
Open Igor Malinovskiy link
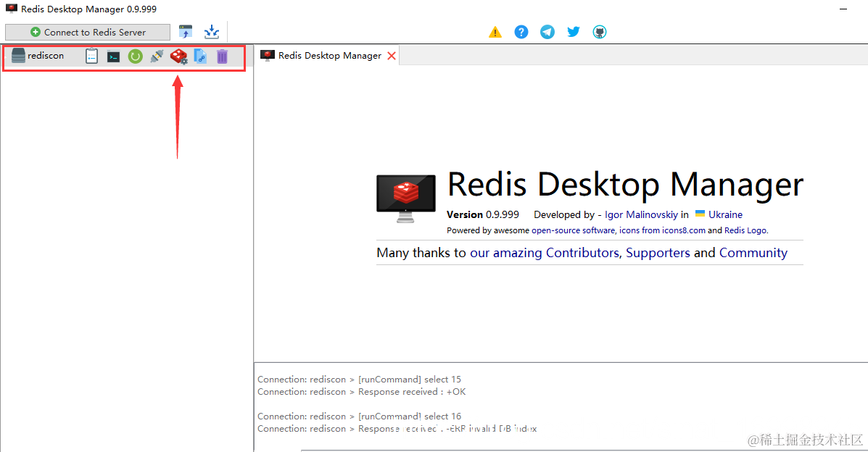[x=641, y=214]
